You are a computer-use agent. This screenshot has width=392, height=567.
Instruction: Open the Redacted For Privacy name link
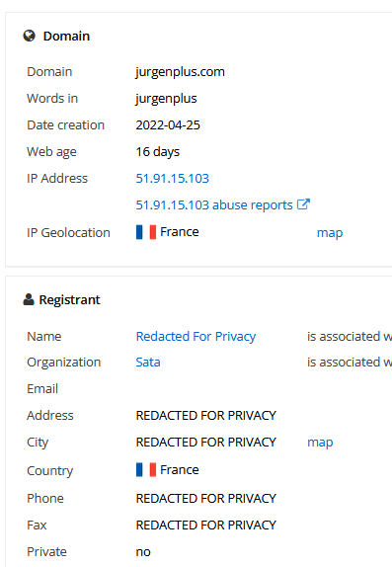[196, 336]
